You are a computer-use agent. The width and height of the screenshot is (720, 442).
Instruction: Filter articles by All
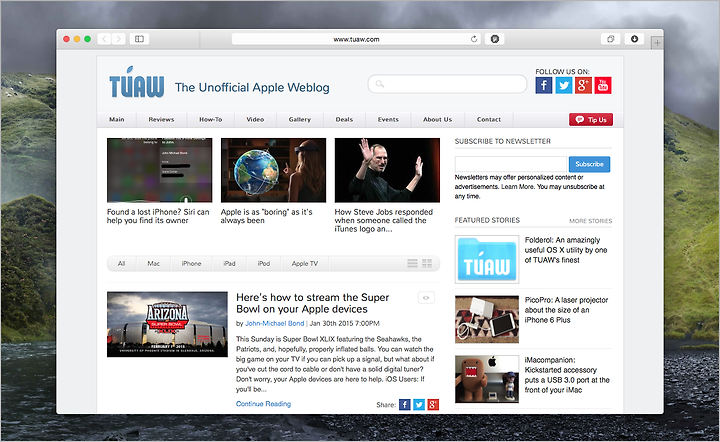[x=121, y=263]
